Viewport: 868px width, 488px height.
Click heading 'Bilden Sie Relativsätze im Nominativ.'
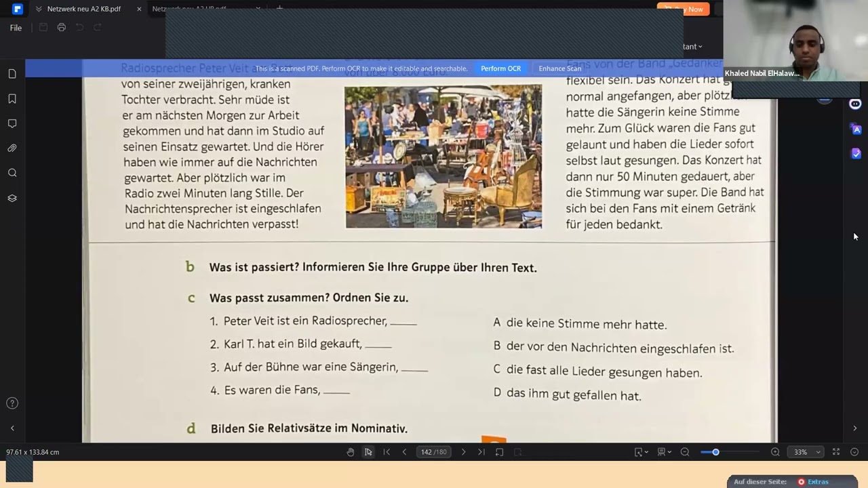tap(309, 428)
